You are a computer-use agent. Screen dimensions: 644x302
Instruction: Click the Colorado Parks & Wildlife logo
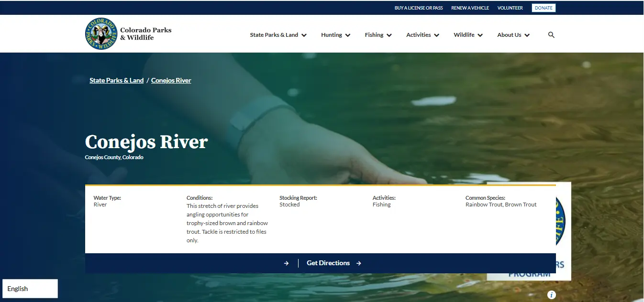[x=101, y=34]
